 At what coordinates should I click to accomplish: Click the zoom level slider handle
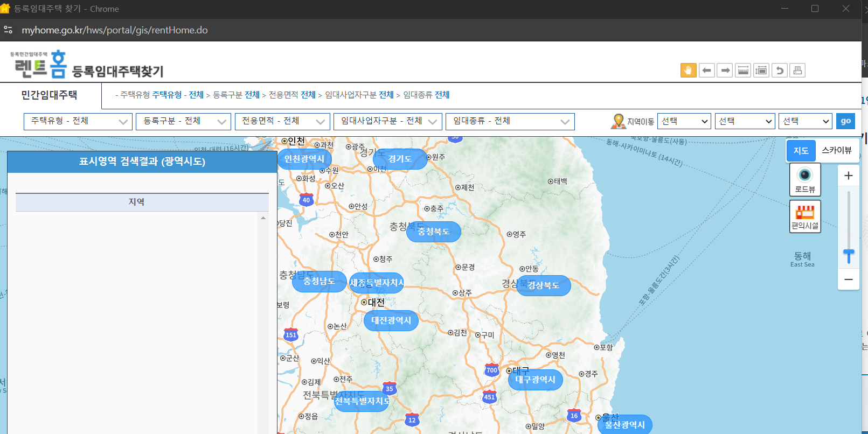(849, 256)
